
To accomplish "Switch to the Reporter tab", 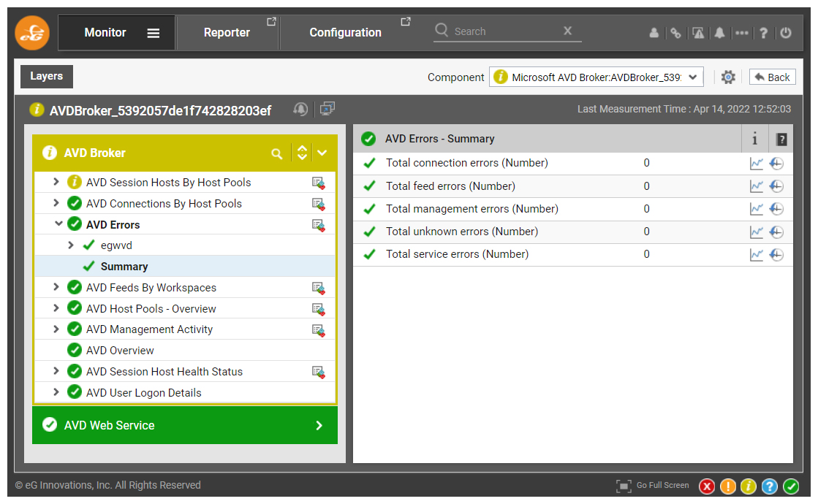I will coord(227,32).
